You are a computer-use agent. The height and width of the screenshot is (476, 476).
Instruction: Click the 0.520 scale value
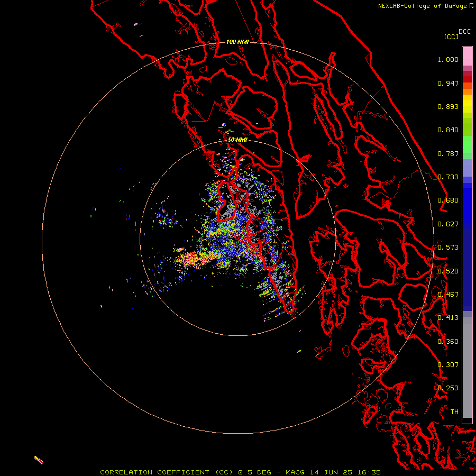pos(448,271)
